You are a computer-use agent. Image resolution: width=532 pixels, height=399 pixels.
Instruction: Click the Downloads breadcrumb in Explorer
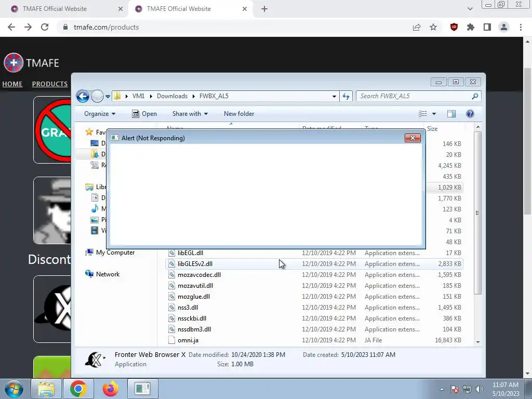click(172, 96)
